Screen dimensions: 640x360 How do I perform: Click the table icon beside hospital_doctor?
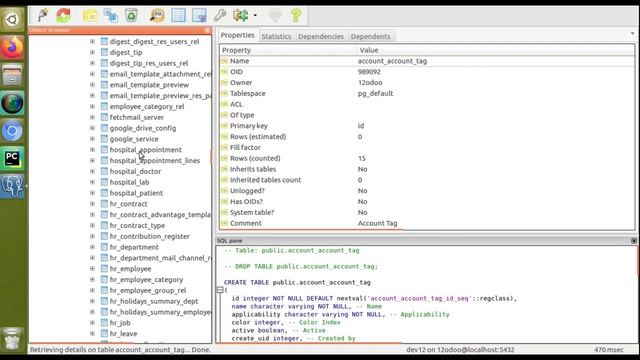[104, 171]
